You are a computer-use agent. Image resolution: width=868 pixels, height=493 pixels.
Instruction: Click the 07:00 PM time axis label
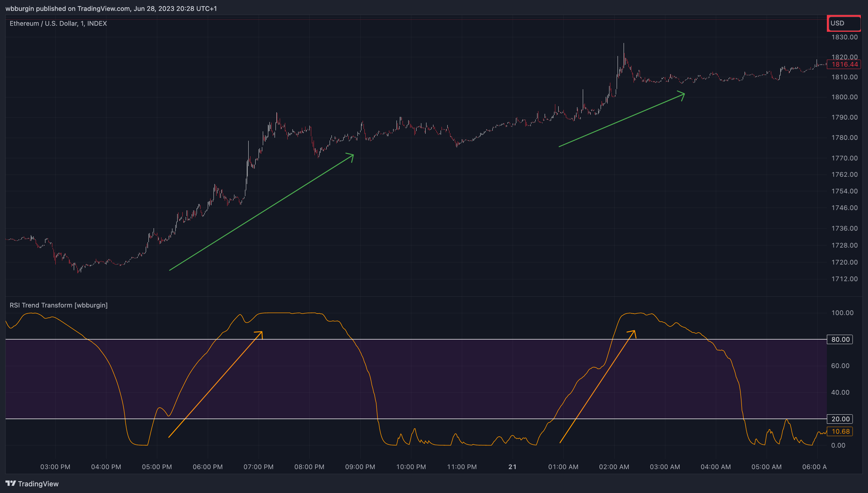click(x=259, y=467)
